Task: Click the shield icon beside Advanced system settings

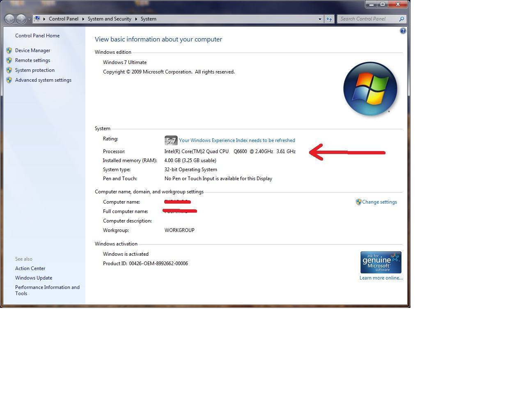Action: pyautogui.click(x=9, y=80)
